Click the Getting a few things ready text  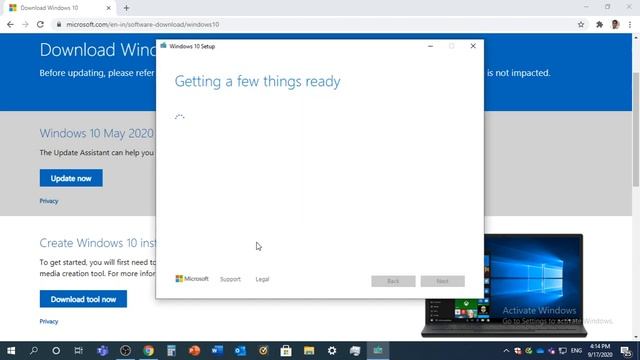pyautogui.click(x=258, y=81)
